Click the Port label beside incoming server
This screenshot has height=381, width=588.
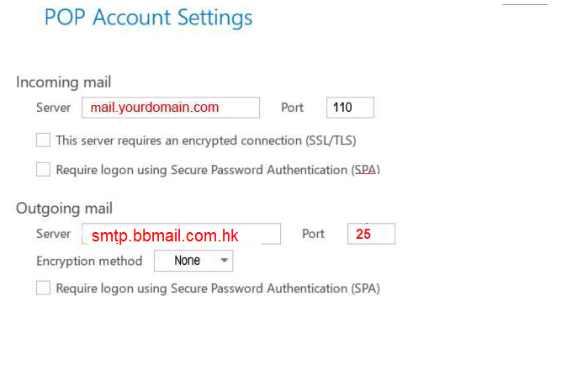(x=294, y=108)
